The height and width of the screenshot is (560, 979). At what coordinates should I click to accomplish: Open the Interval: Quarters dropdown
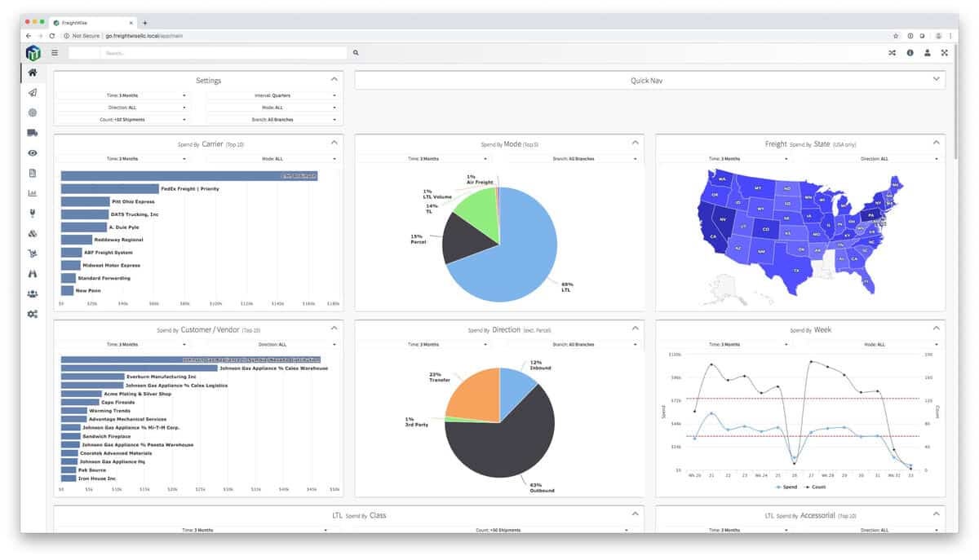coord(272,95)
